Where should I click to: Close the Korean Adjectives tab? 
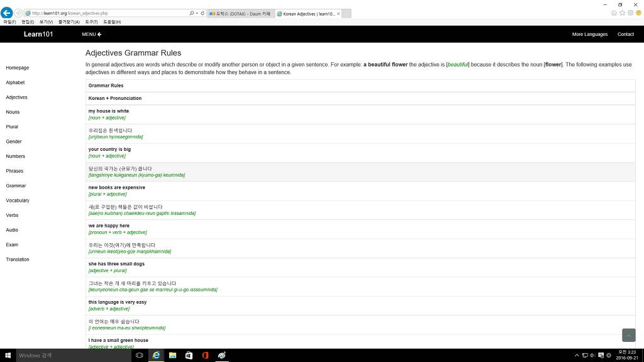tap(338, 13)
